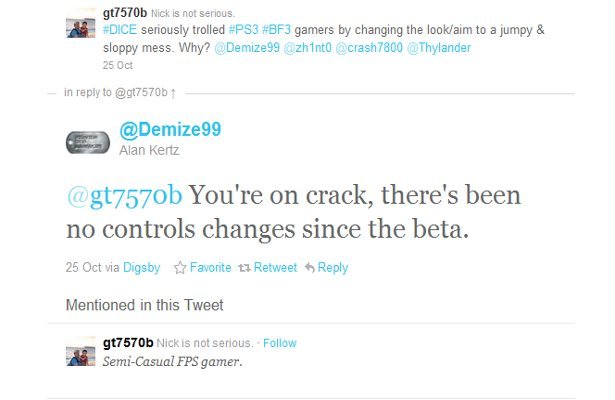Click the @gt7570b mention in reply text
Screen dimensions: 615x400
pyautogui.click(x=124, y=194)
